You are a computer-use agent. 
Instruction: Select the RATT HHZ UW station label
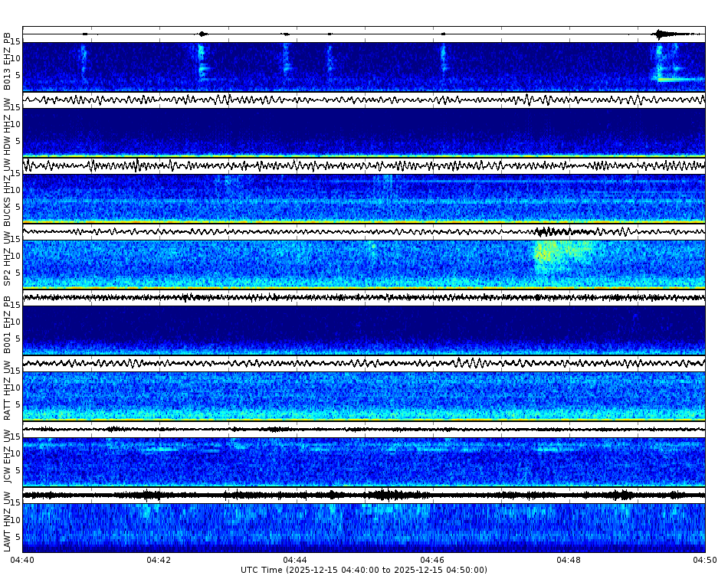(x=8, y=391)
